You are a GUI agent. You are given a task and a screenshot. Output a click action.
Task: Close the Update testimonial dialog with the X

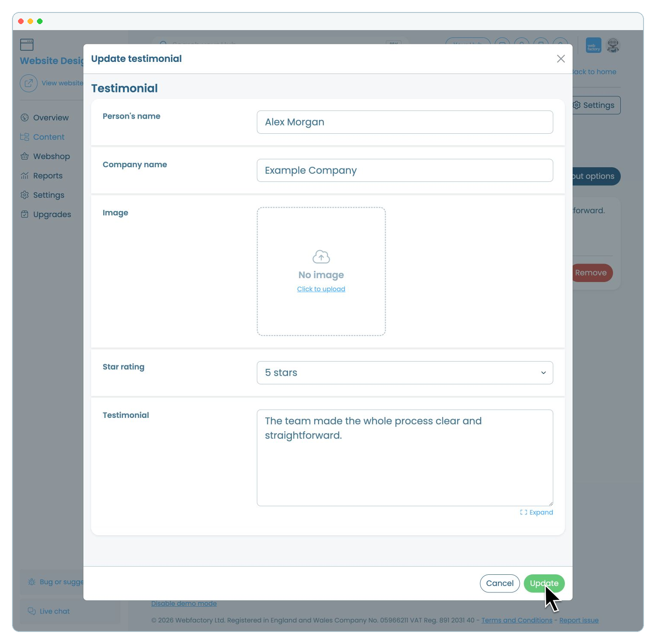(x=561, y=59)
